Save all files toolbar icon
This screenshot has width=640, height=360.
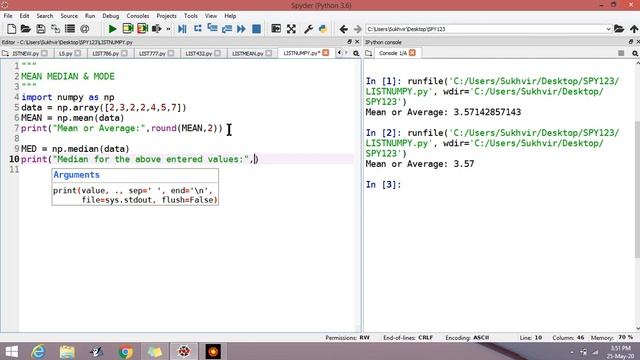pos(55,29)
